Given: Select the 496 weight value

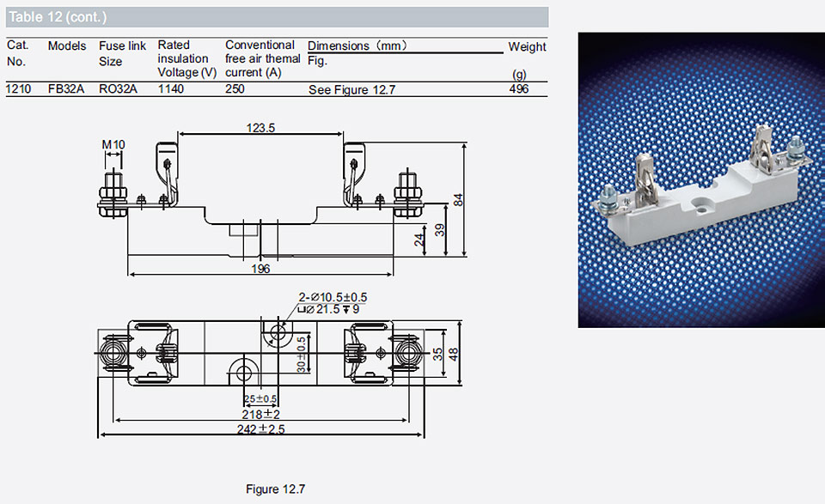Looking at the screenshot, I should coord(519,88).
